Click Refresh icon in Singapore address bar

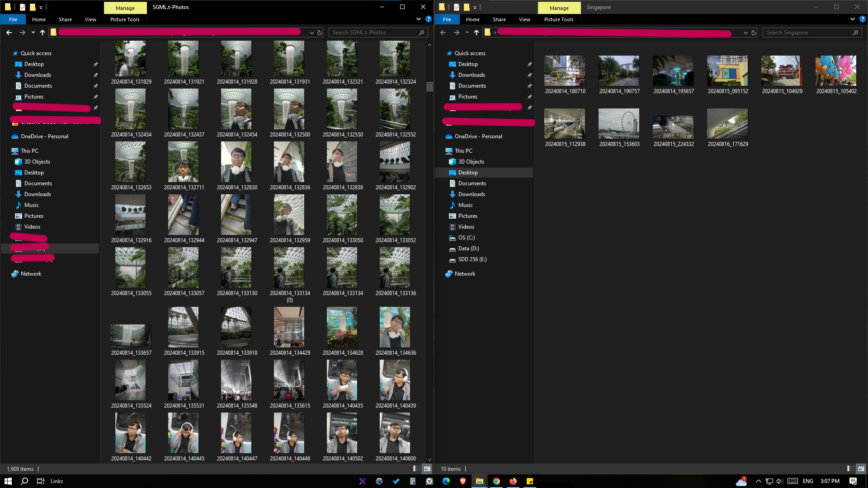click(754, 33)
